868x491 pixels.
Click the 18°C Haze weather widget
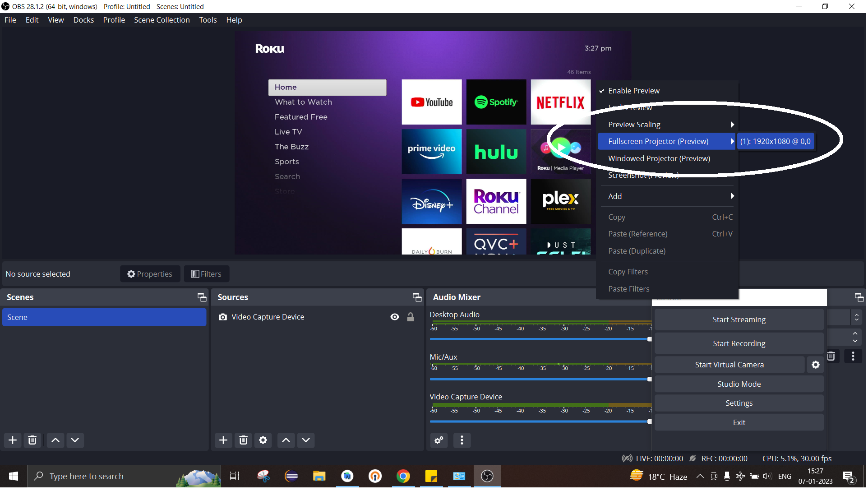pos(660,477)
